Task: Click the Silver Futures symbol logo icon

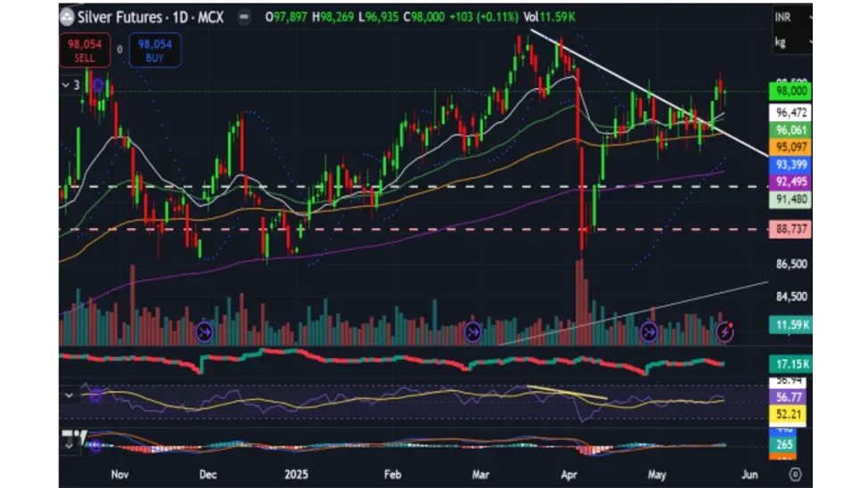Action: (67, 17)
